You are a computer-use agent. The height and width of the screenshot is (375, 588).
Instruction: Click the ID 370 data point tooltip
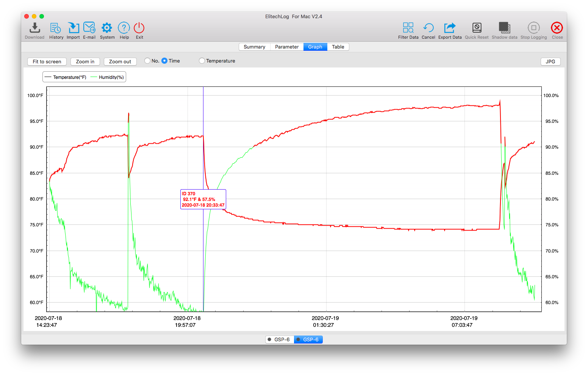203,199
